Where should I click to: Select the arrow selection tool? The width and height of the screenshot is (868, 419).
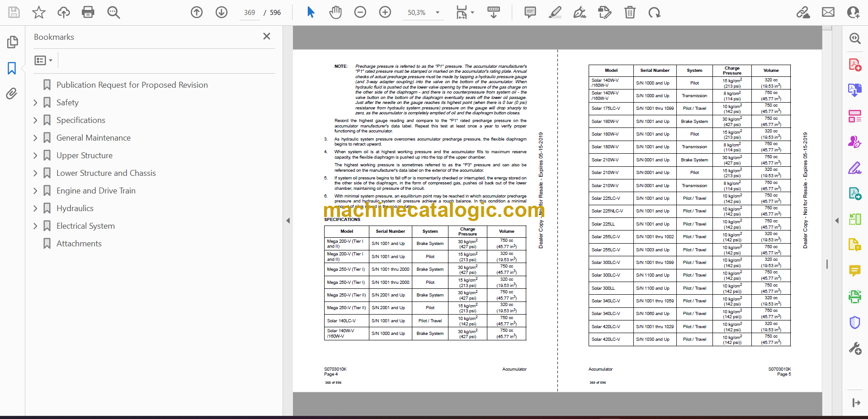pos(311,12)
